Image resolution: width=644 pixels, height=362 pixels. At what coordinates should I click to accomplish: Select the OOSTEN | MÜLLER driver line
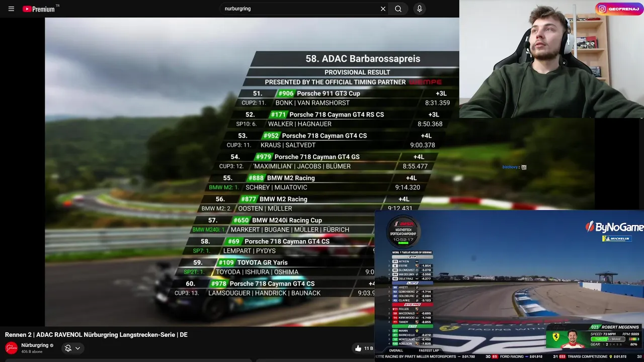(265, 209)
